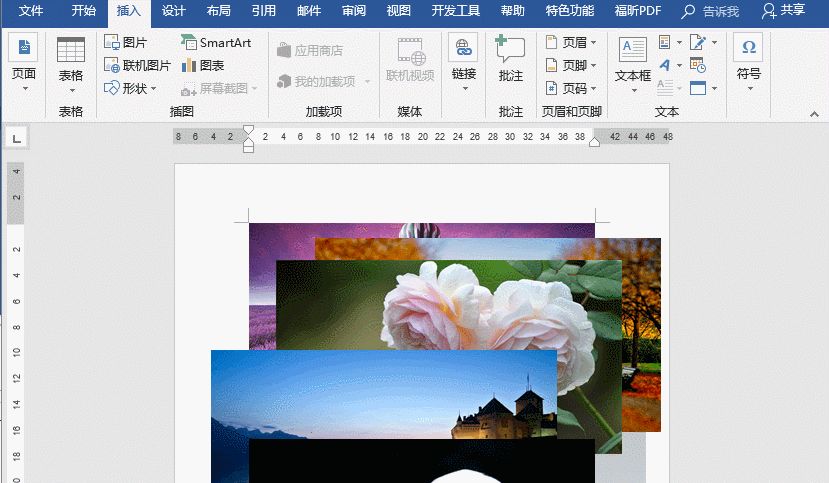Click the 共享 (Share) button

[x=784, y=11]
